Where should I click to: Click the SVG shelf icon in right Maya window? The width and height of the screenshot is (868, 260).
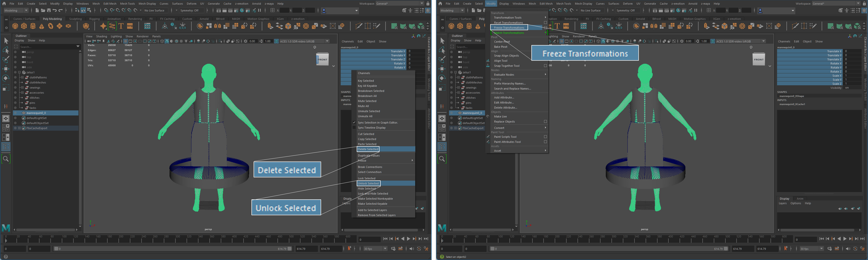click(x=566, y=26)
